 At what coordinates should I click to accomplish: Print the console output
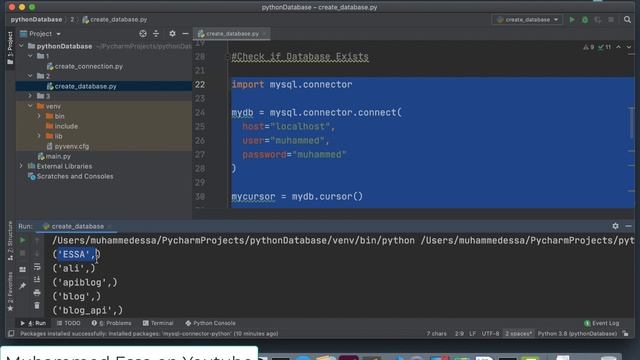pyautogui.click(x=37, y=293)
